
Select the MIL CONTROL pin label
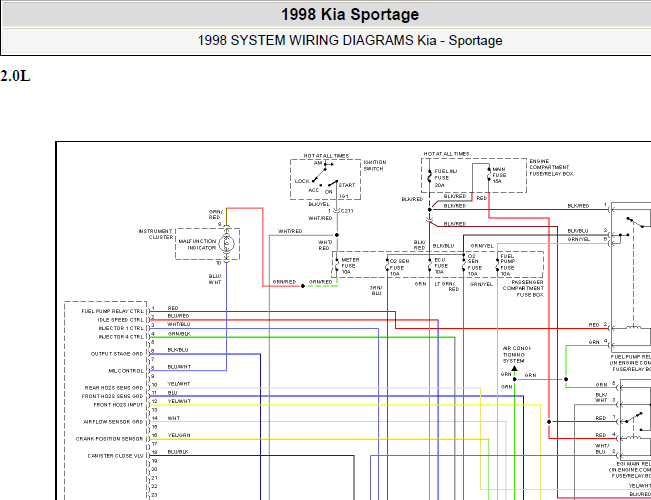tap(126, 371)
